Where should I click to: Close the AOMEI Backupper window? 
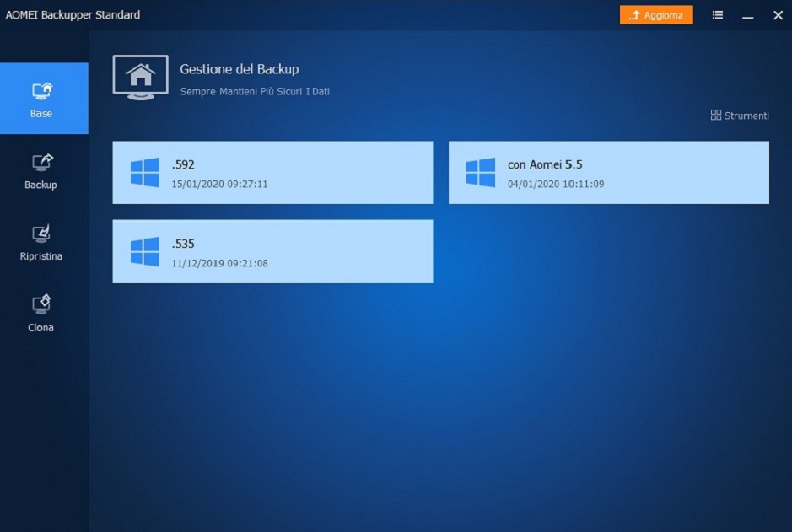tap(778, 15)
